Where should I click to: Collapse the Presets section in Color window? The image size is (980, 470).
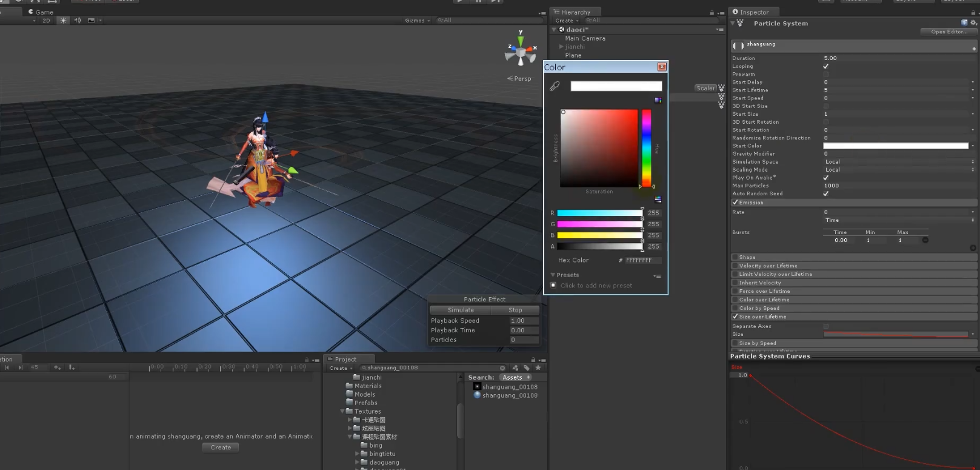click(x=553, y=275)
